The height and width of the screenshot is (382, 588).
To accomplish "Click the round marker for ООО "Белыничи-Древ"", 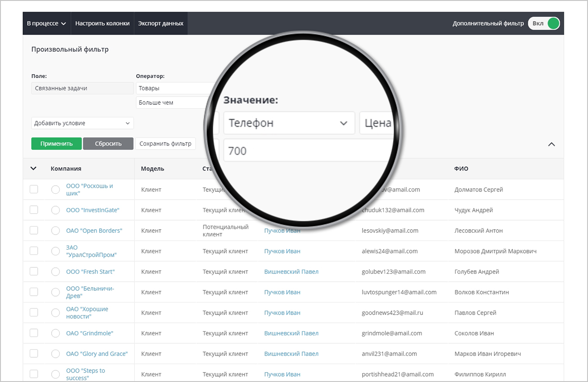I will [56, 292].
